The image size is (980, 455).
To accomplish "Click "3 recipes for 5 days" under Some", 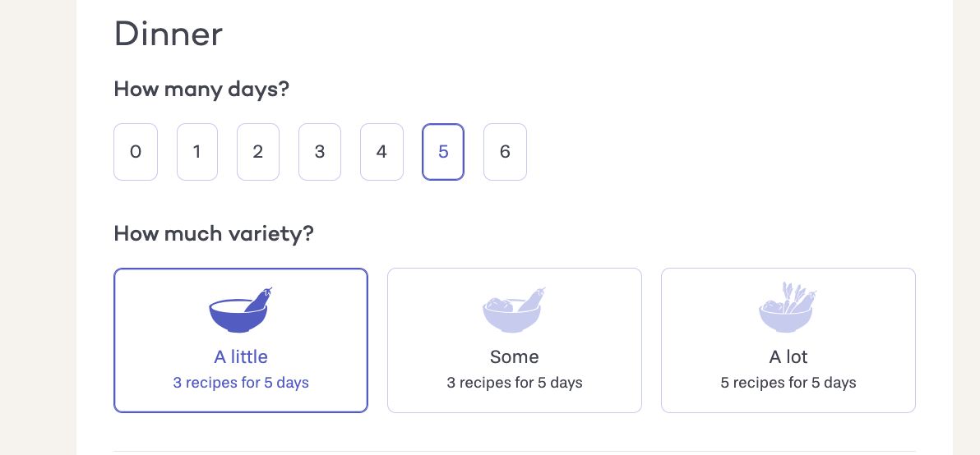I will 515,383.
